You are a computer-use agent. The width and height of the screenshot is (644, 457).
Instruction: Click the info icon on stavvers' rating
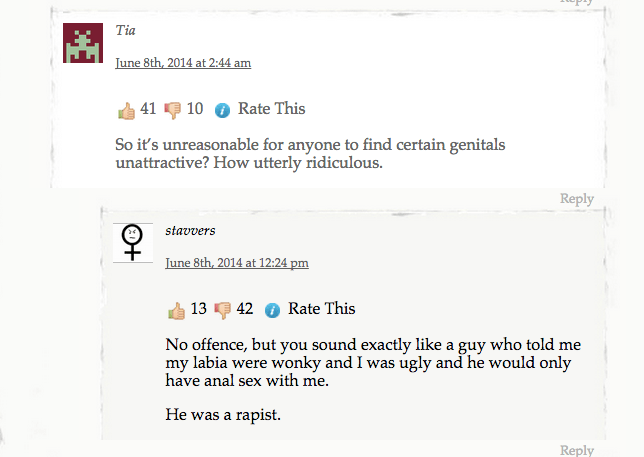(x=272, y=310)
